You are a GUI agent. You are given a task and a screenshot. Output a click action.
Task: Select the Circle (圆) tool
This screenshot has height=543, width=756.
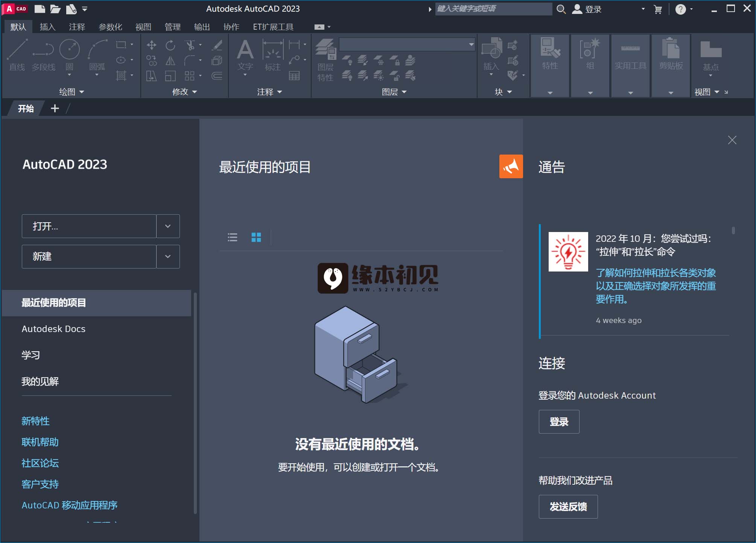click(x=70, y=55)
